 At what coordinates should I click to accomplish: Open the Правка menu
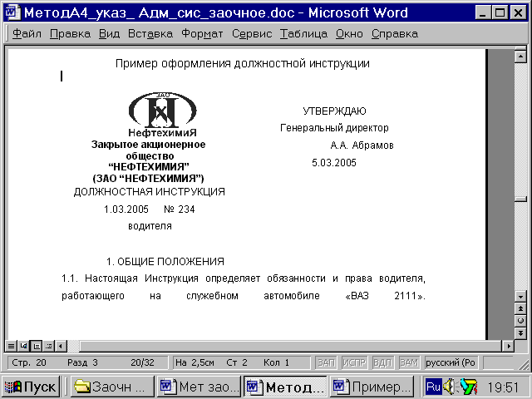(70, 34)
